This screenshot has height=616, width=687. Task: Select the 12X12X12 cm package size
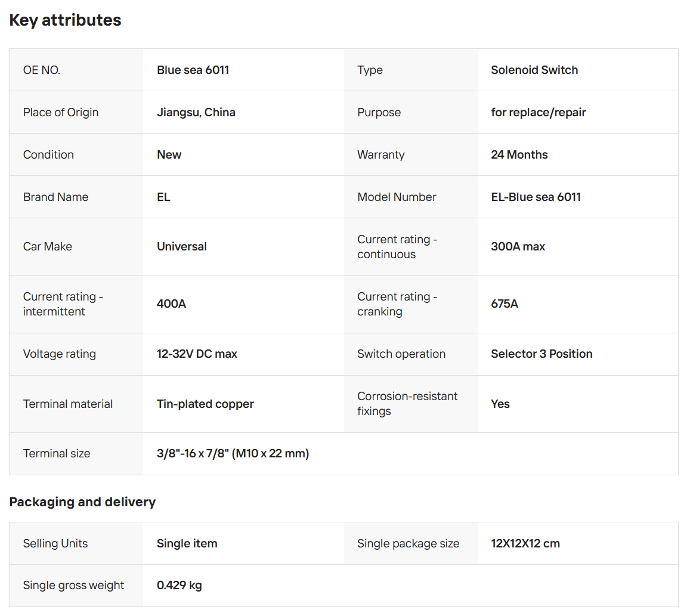[525, 543]
